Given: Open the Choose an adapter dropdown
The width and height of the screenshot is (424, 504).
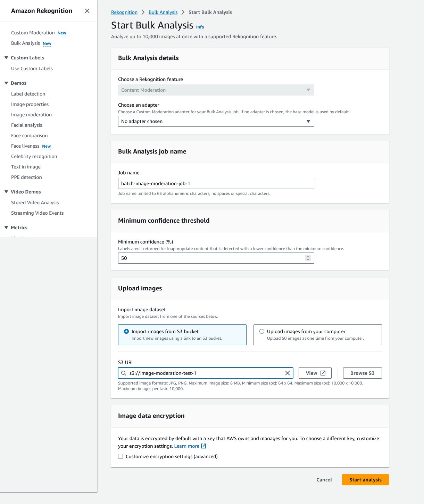Looking at the screenshot, I should [216, 121].
